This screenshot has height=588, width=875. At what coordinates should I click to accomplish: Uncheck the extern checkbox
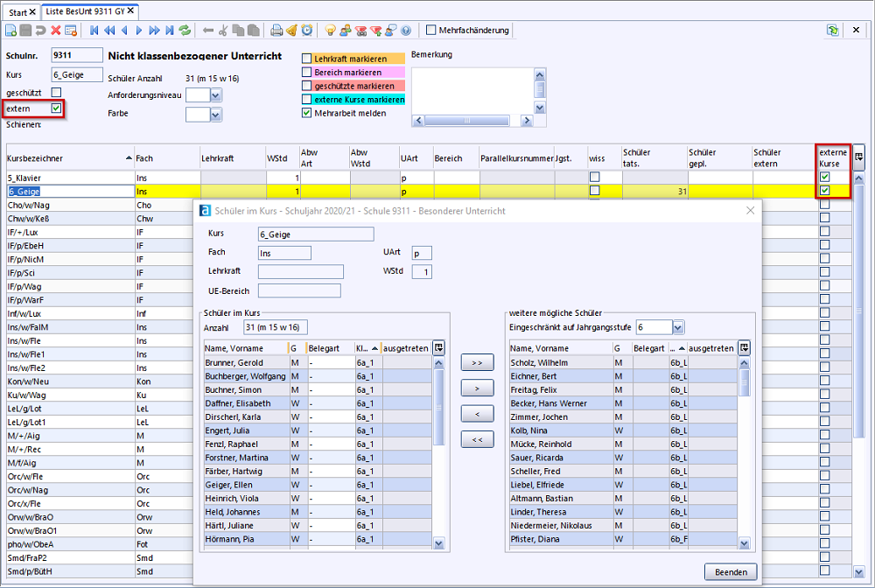click(56, 108)
